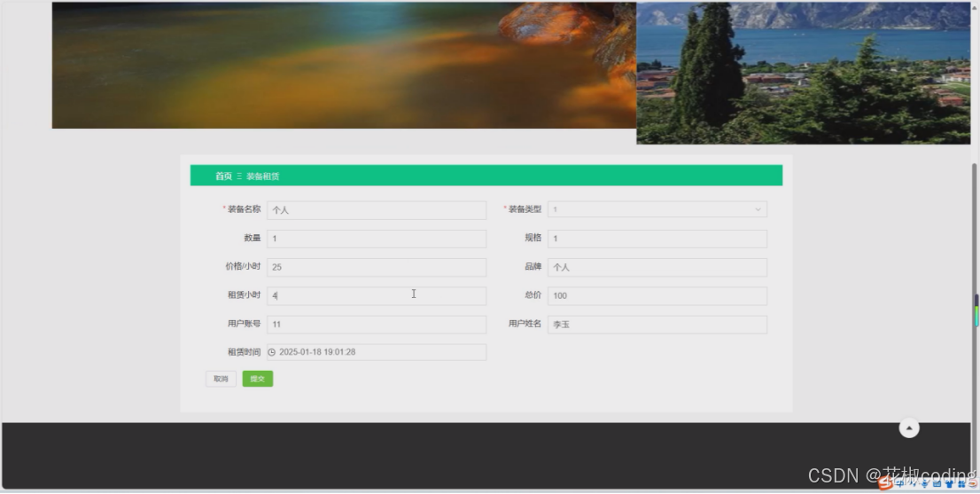The width and height of the screenshot is (980, 494).
Task: Go to 首页 in the breadcrumb
Action: 224,176
